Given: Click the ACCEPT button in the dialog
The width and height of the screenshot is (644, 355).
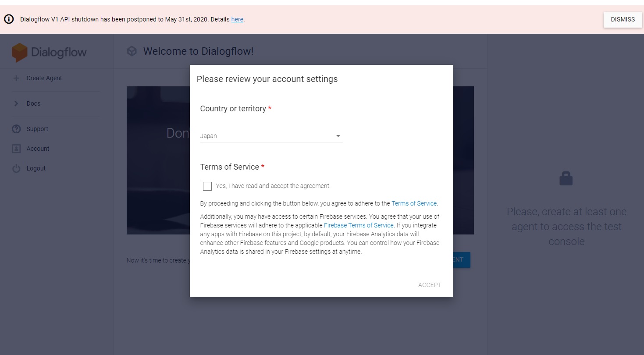Looking at the screenshot, I should click(430, 285).
